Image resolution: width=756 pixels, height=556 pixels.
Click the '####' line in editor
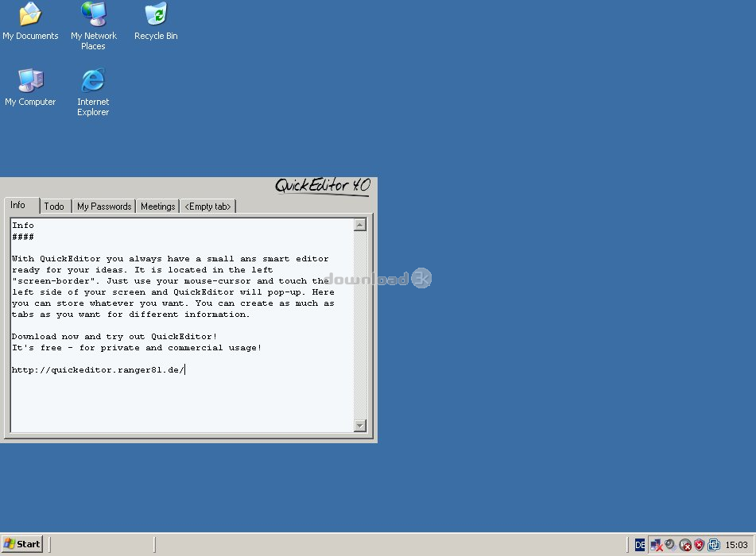click(23, 237)
